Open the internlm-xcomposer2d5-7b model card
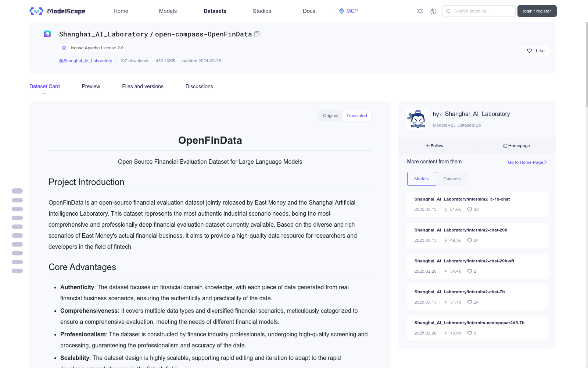588x368 pixels. (477, 328)
